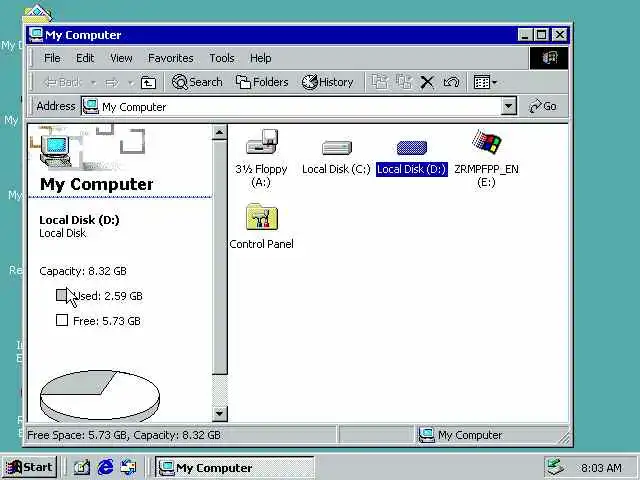The width and height of the screenshot is (640, 480).
Task: Click the Local Disk (D:) heading in info pane
Action: coord(79,220)
